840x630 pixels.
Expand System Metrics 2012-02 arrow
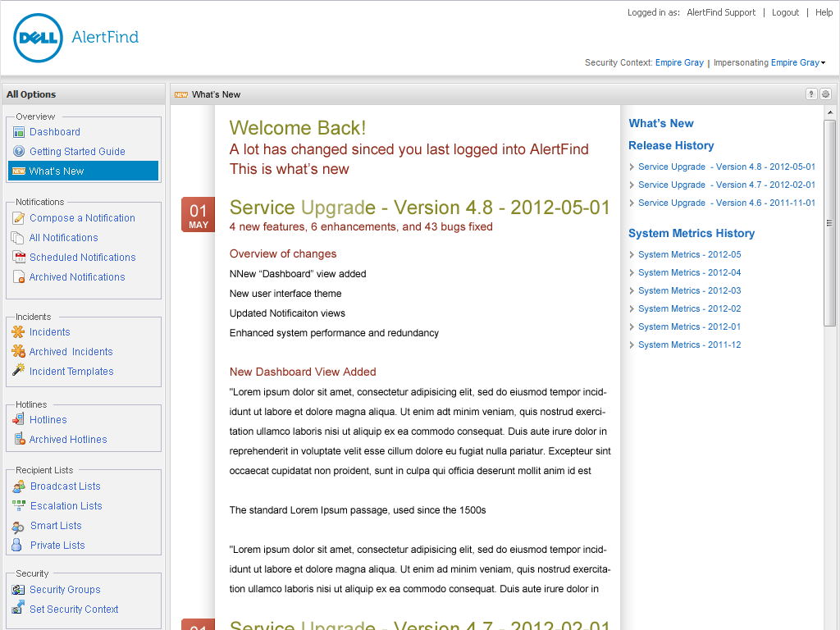[x=632, y=309]
